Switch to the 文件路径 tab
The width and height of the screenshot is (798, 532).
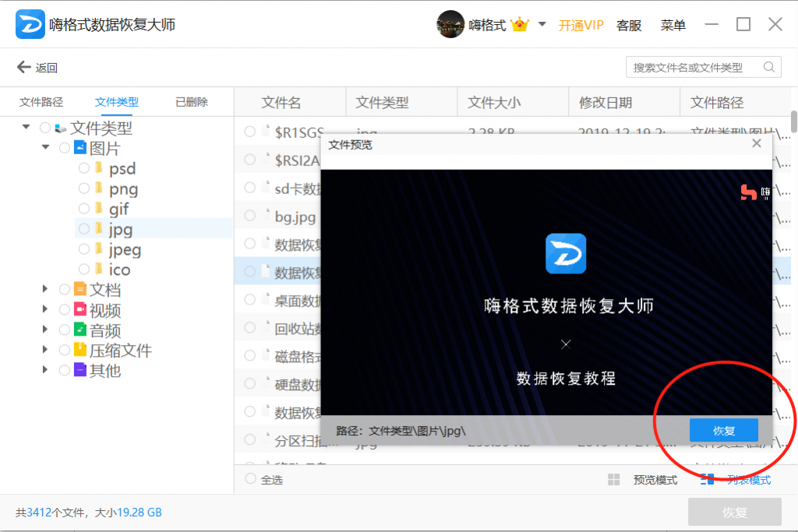point(41,102)
